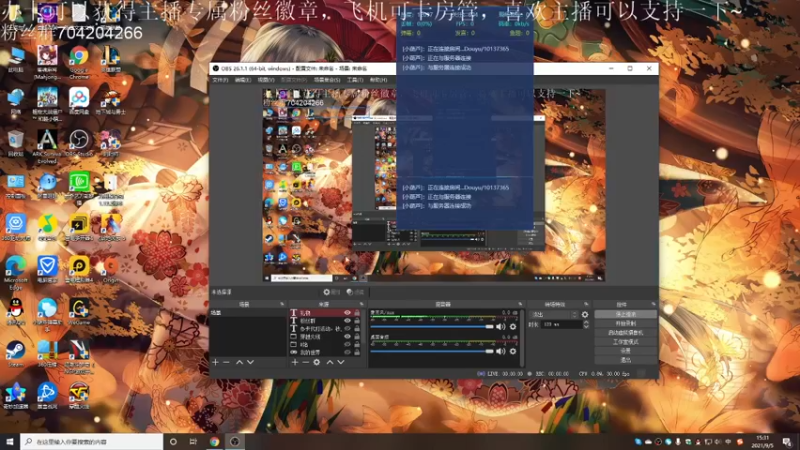Open desktop audio settings gear
The height and width of the screenshot is (450, 800).
[513, 351]
